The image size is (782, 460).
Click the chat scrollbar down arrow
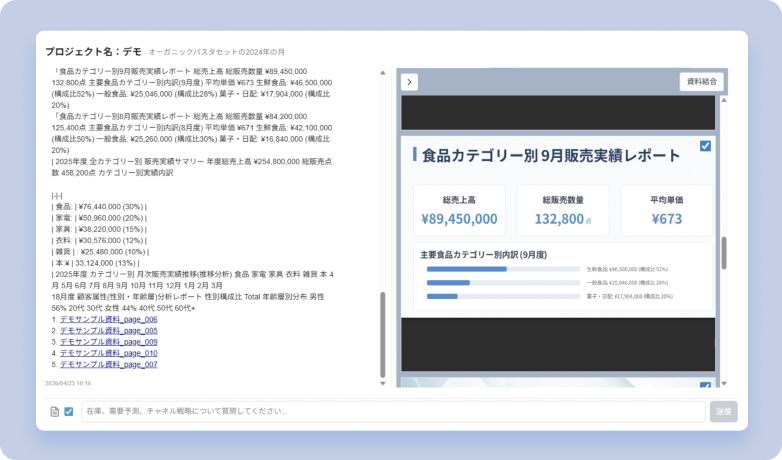[383, 383]
